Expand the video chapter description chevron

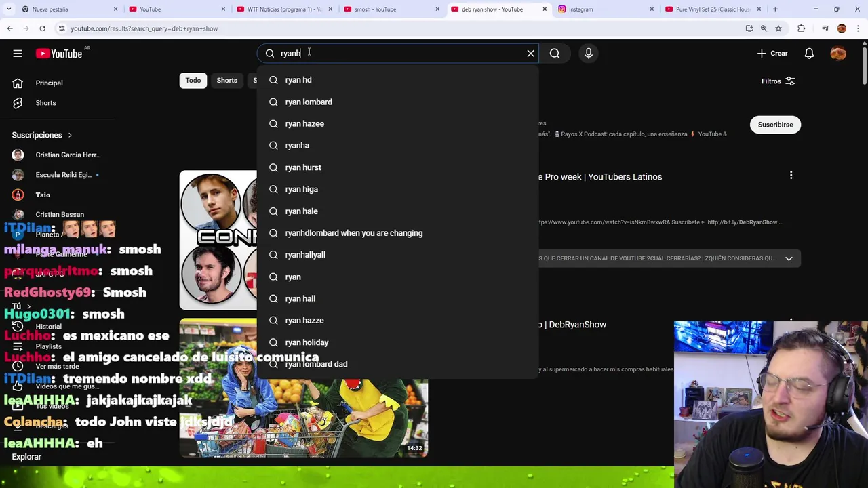pos(789,258)
